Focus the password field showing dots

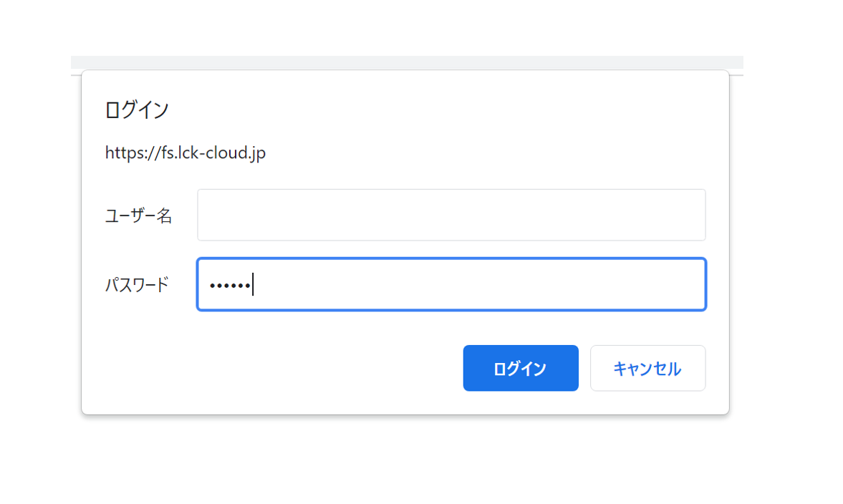pos(451,284)
